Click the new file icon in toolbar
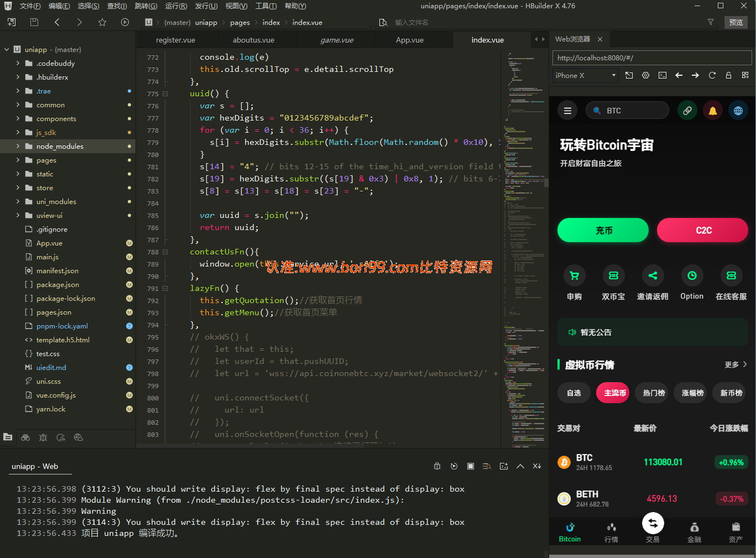 click(12, 22)
